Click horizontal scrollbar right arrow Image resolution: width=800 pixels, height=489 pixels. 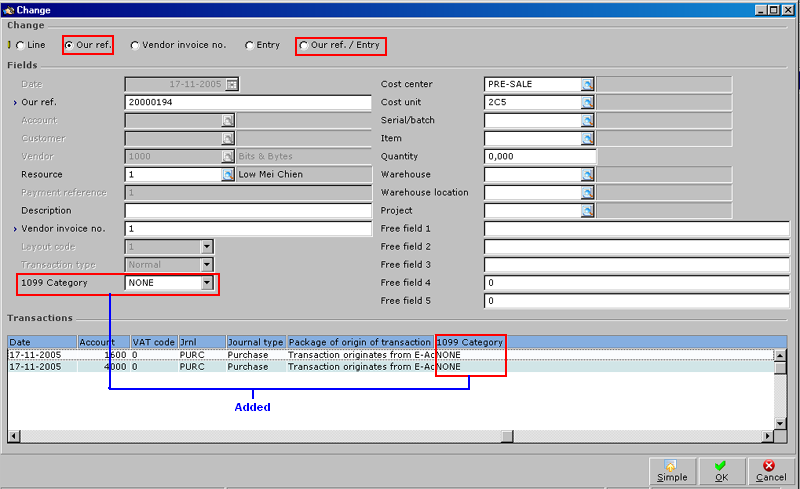768,436
